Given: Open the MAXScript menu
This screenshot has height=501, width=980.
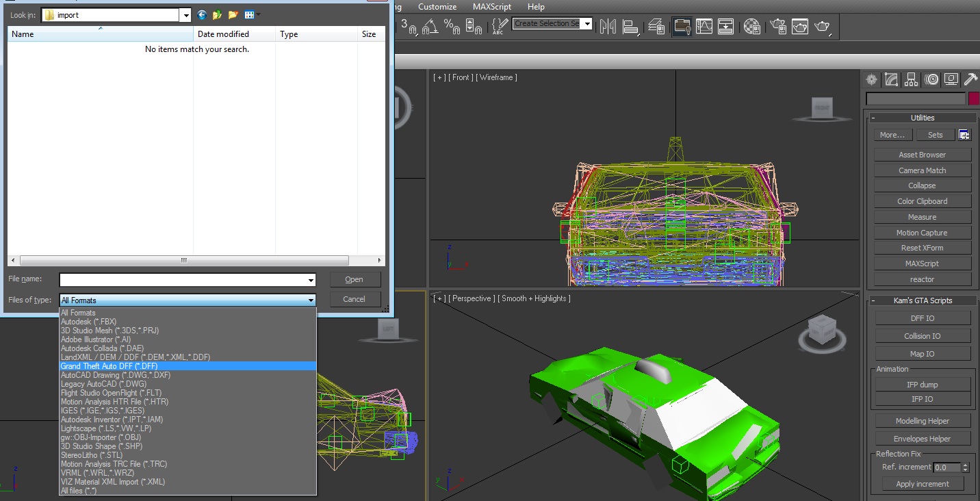Looking at the screenshot, I should tap(491, 7).
